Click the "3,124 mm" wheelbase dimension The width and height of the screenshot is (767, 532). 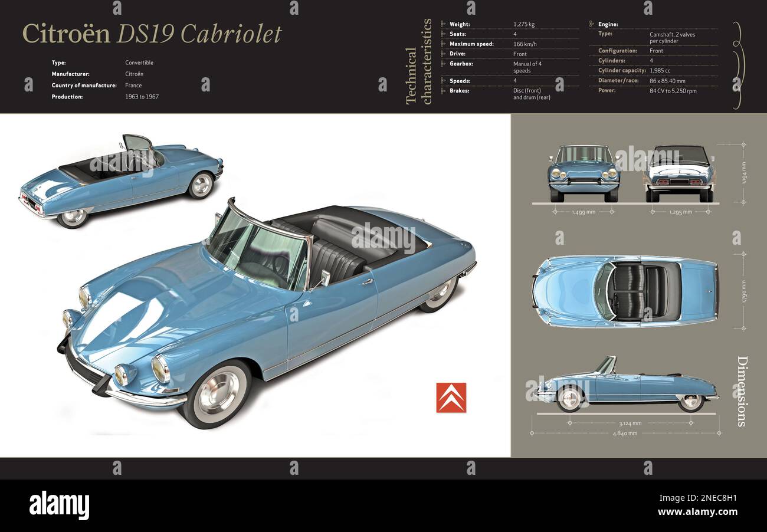pyautogui.click(x=630, y=423)
